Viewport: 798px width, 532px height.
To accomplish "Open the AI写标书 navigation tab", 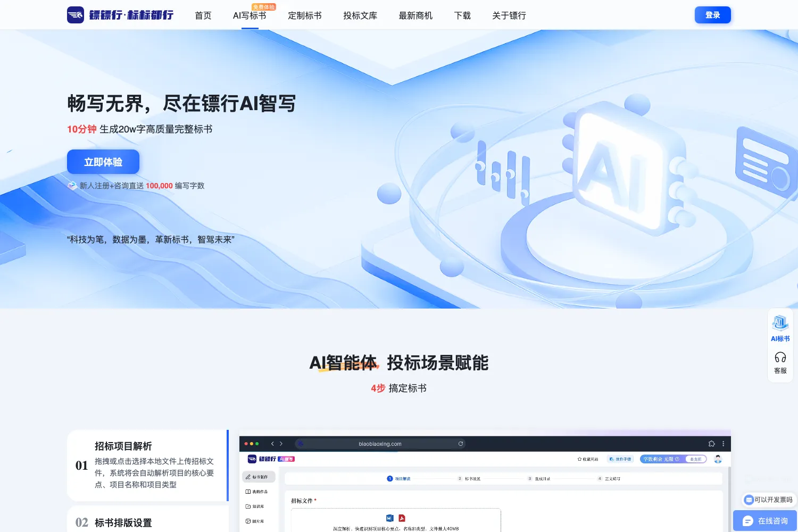I will coord(250,15).
